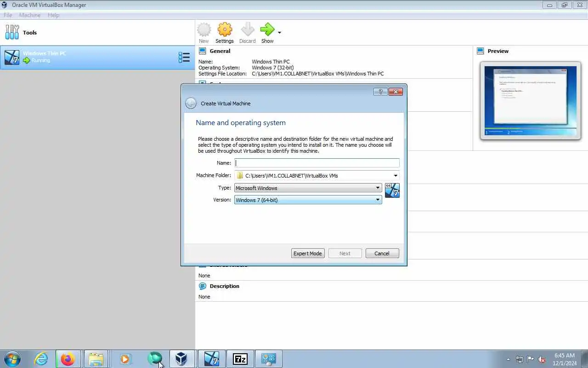The width and height of the screenshot is (588, 368).
Task: Open the Machine menu
Action: point(30,15)
